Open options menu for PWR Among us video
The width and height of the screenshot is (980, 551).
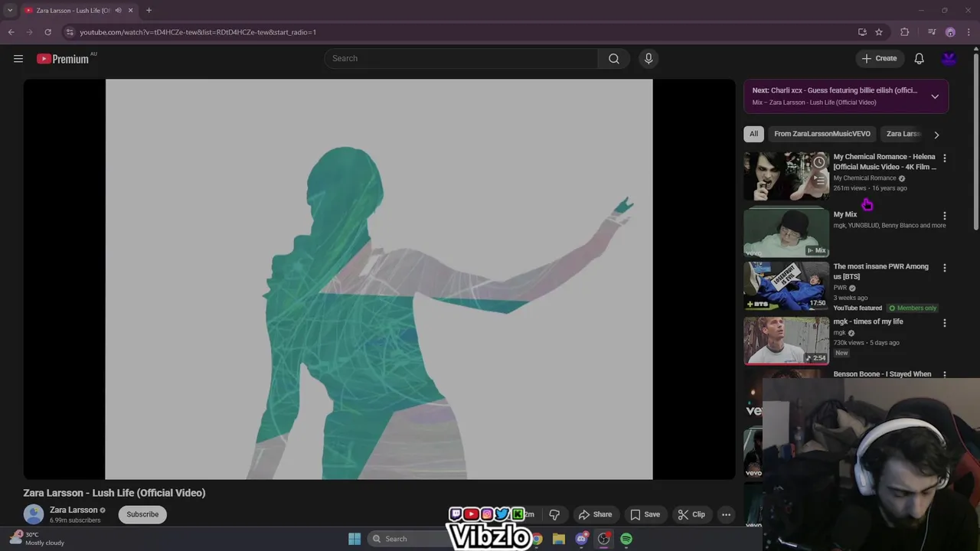click(944, 268)
